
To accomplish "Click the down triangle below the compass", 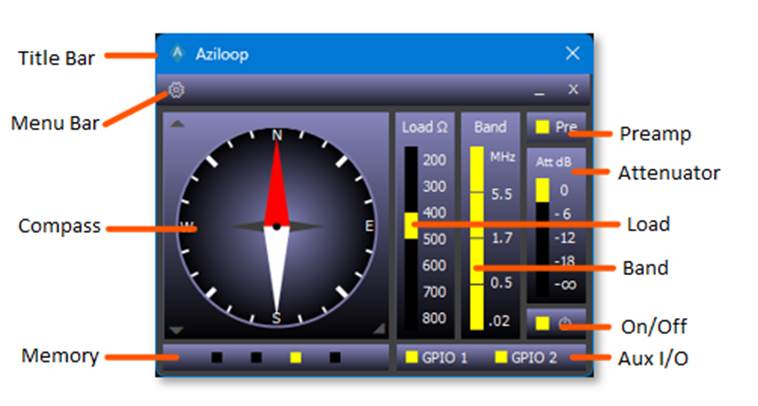I will pos(176,329).
